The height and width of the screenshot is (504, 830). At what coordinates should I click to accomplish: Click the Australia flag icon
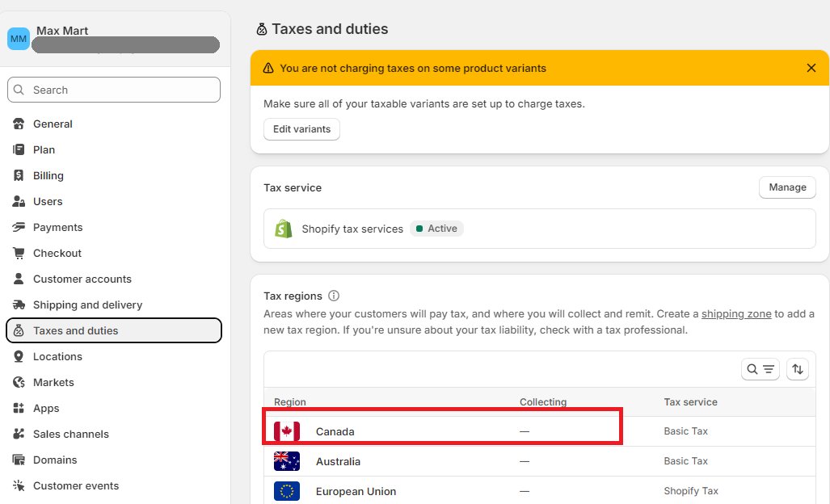click(x=287, y=461)
